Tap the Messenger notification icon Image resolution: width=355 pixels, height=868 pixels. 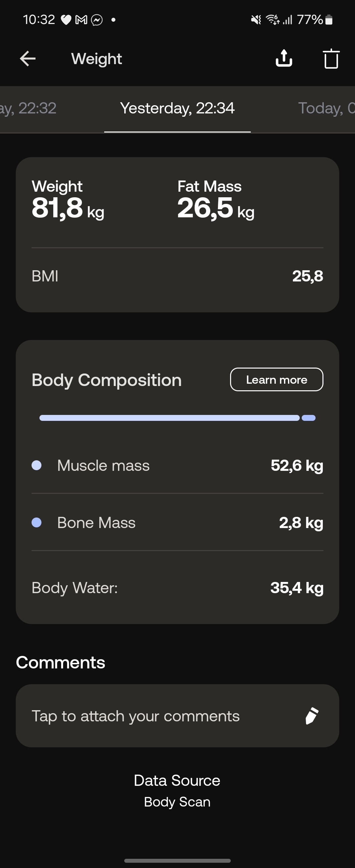pos(97,20)
